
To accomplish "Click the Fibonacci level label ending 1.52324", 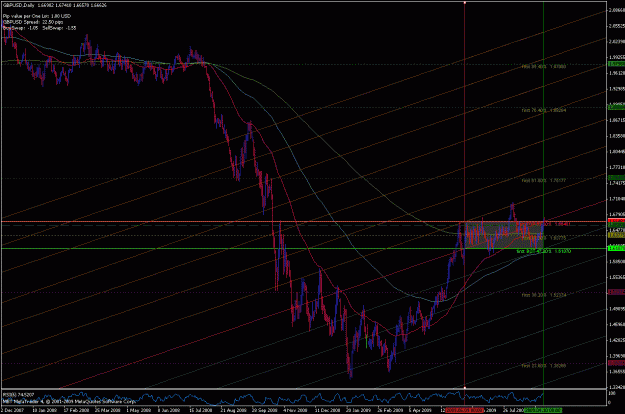I will 544,295.
